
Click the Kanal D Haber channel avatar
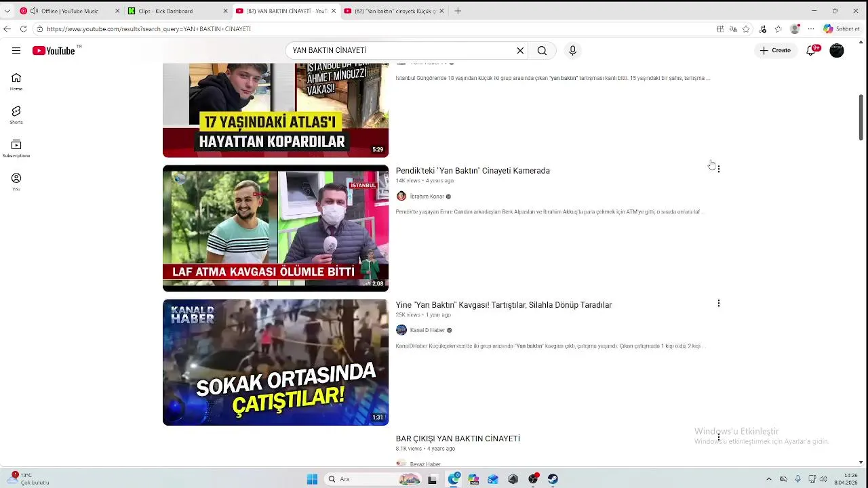pos(401,330)
